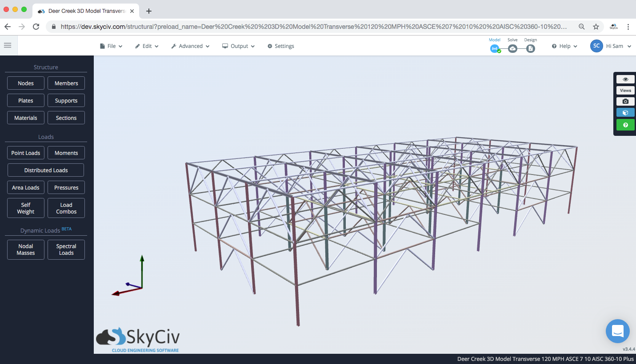Open the Settings menu

[x=280, y=46]
